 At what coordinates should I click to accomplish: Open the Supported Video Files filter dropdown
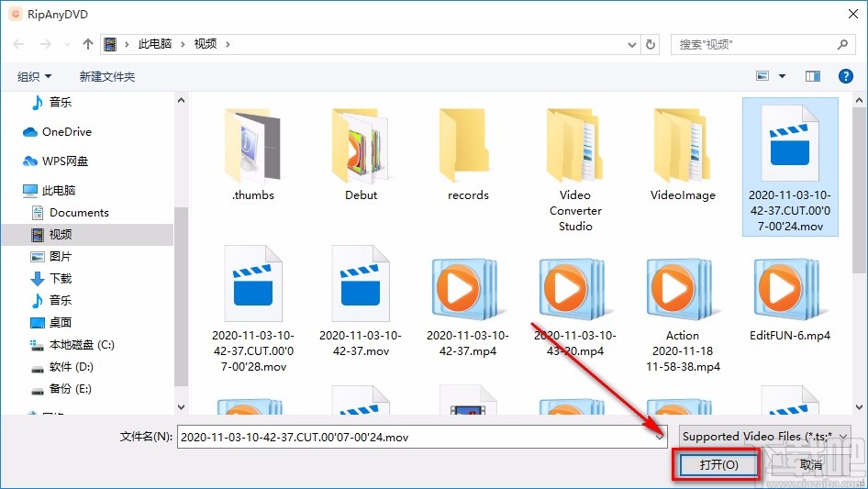[765, 437]
